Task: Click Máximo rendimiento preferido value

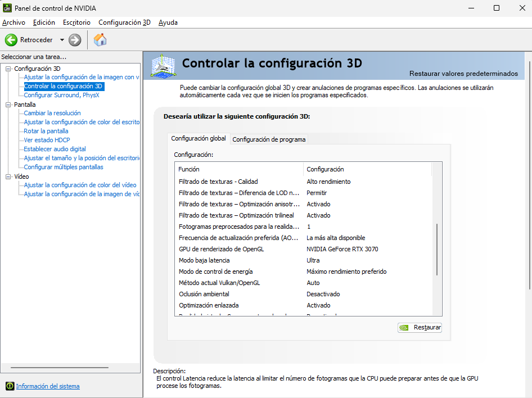Action: tap(346, 272)
